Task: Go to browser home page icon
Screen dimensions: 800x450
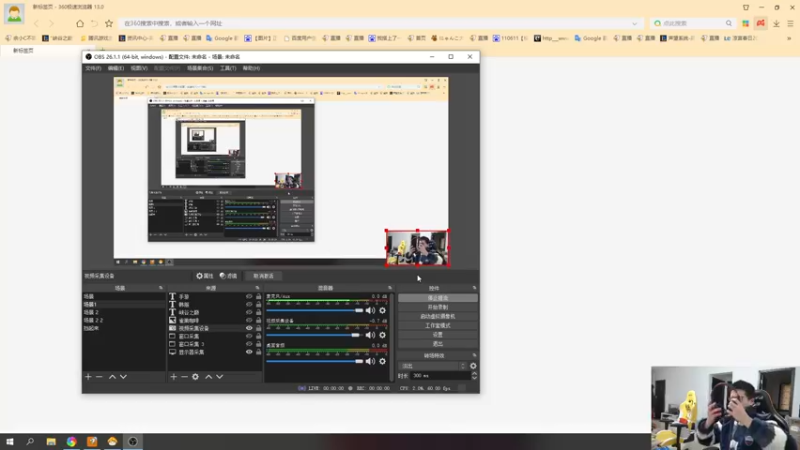Action: (x=80, y=23)
